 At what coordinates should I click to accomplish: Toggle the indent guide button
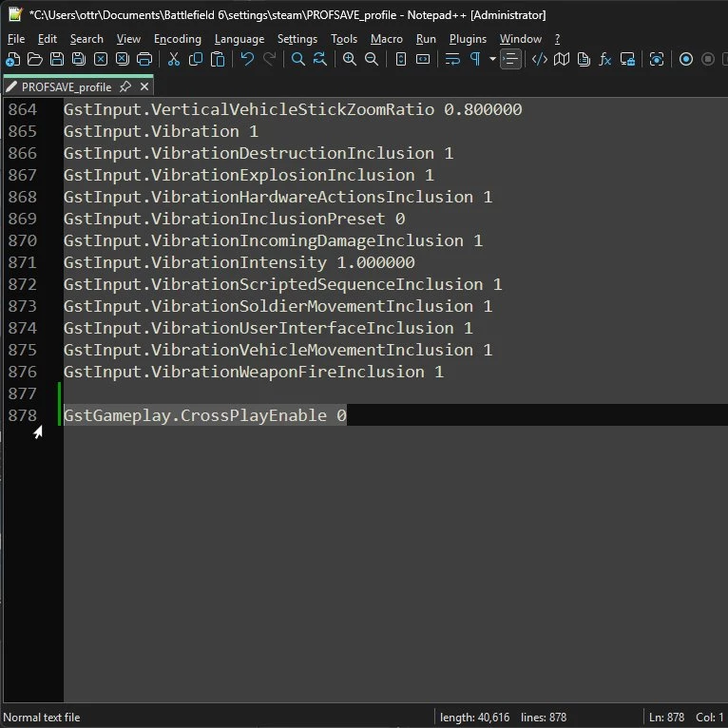(511, 59)
